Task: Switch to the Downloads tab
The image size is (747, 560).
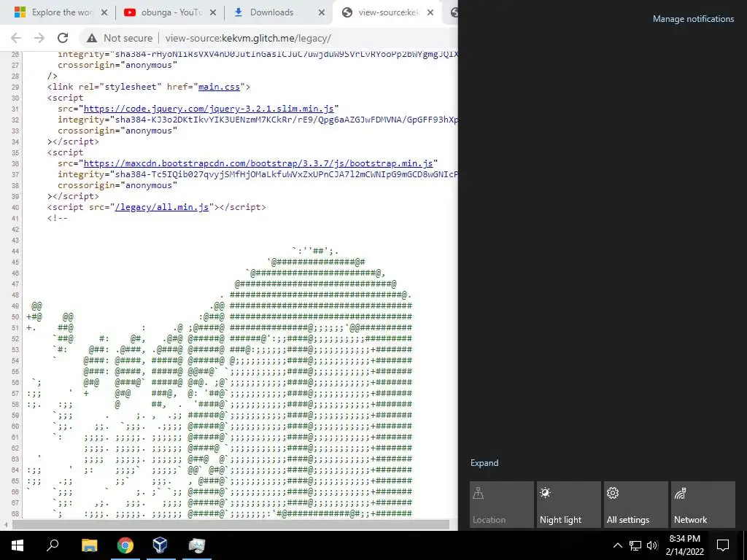Action: 279,12
